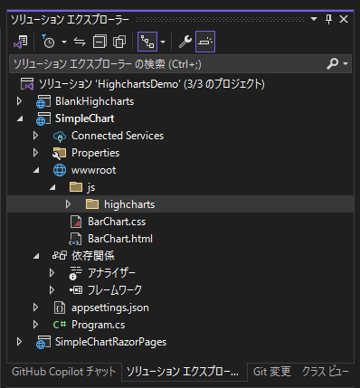Click the wwwroot globe icon
The height and width of the screenshot is (388, 360).
[x=59, y=170]
